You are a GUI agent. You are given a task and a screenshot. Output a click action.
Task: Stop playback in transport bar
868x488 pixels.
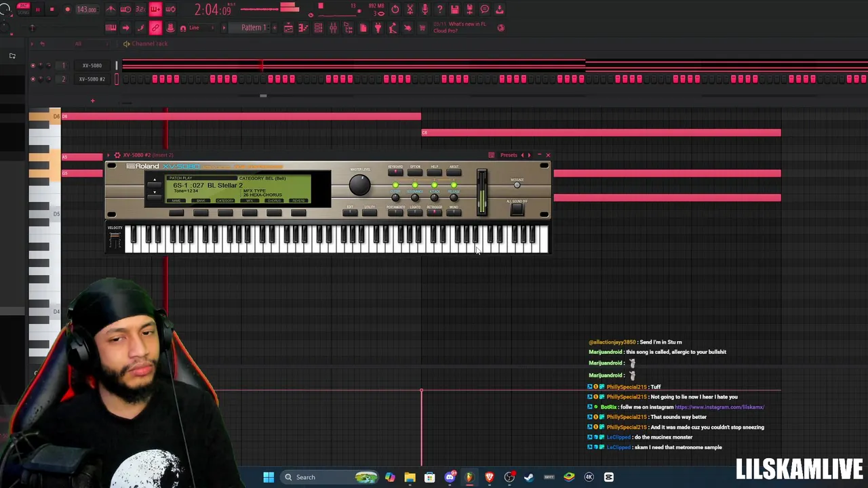click(x=52, y=9)
